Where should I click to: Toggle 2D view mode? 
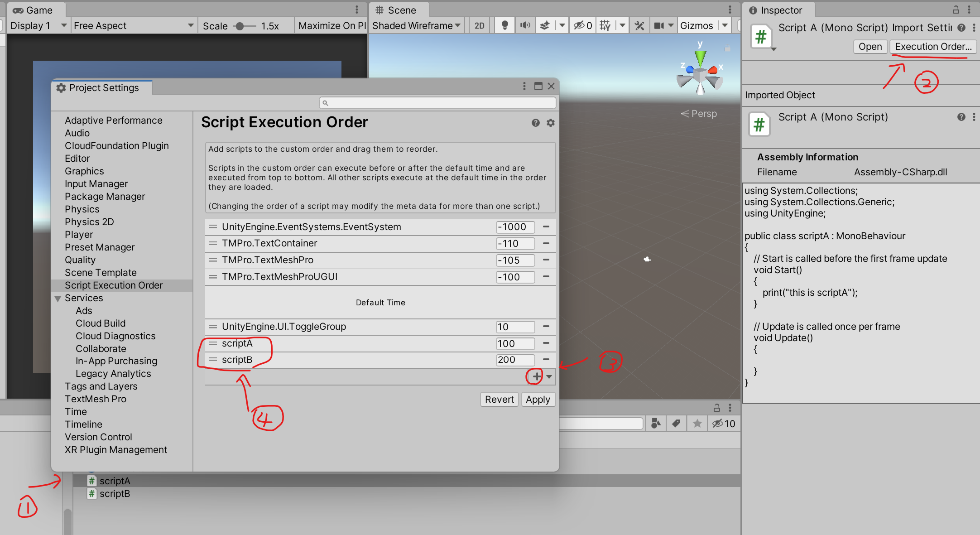[x=479, y=26]
